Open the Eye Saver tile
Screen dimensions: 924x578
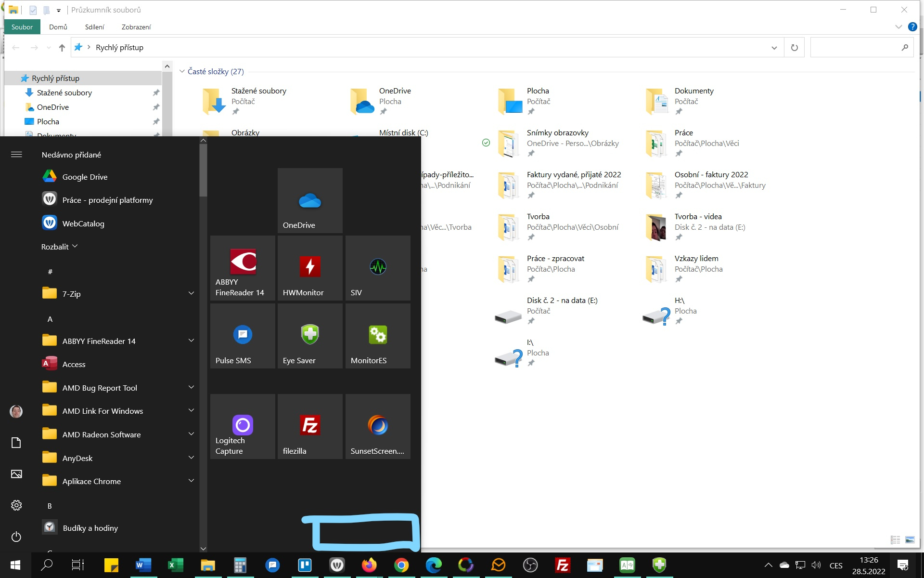point(310,336)
